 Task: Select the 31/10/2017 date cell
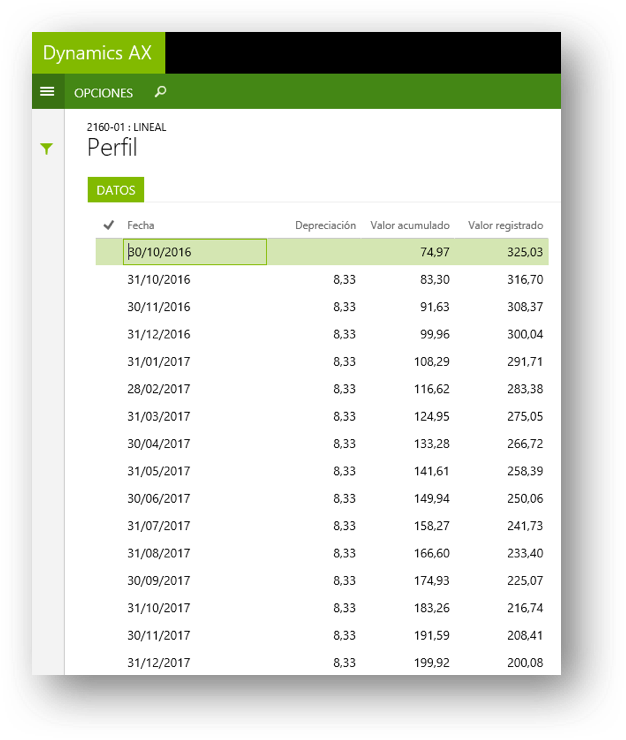(159, 608)
